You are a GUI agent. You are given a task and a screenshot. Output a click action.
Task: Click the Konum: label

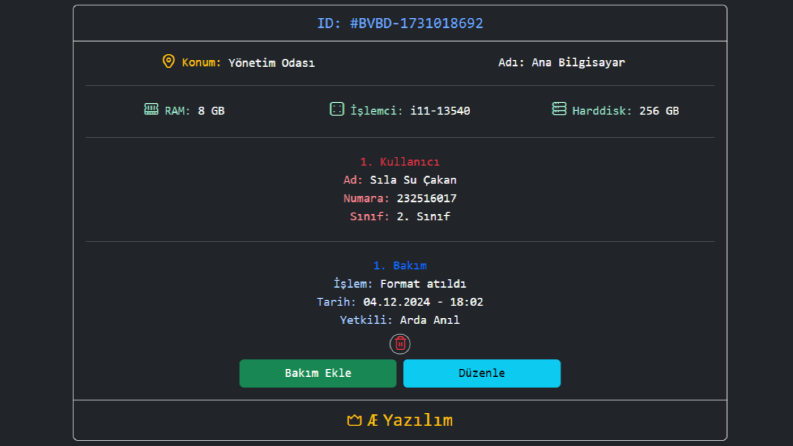pos(201,63)
